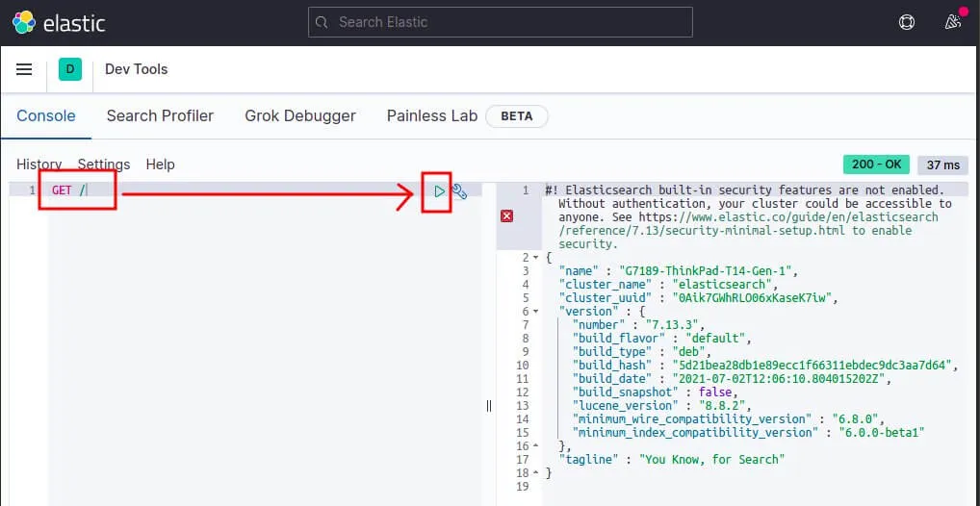Click the build_type value "deb"
This screenshot has width=980, height=506.
coord(687,351)
